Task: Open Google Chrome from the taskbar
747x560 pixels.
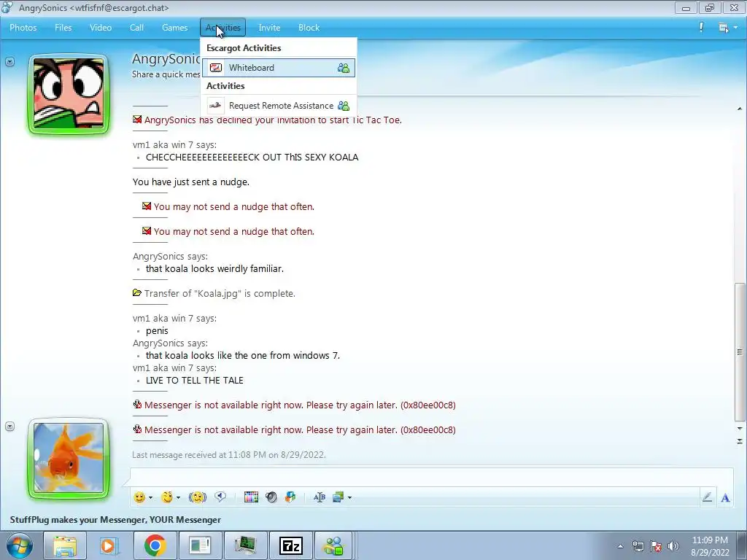Action: (155, 545)
